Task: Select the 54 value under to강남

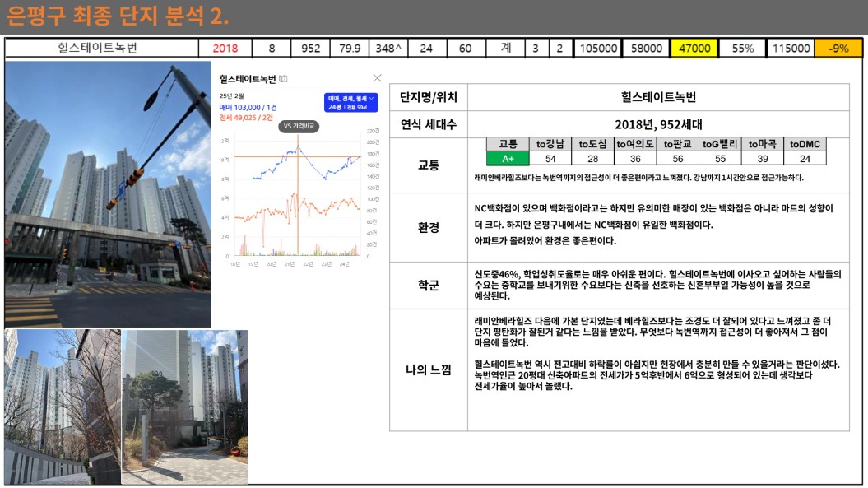Action: (x=550, y=159)
